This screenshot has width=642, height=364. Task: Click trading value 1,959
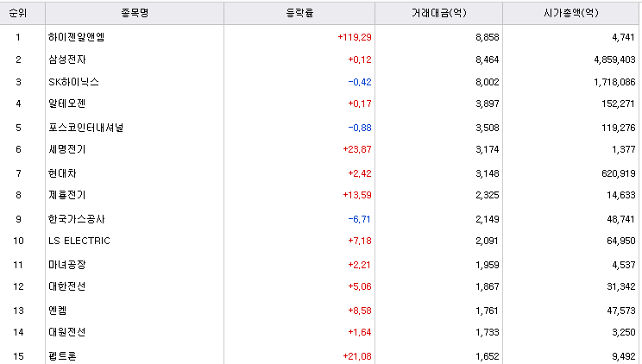click(x=488, y=265)
